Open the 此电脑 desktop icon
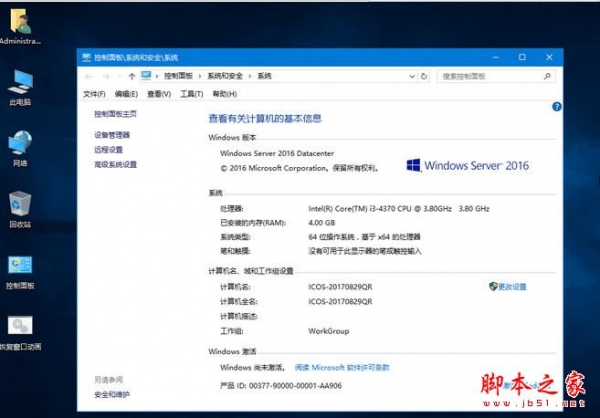This screenshot has height=418, width=600. (20, 87)
